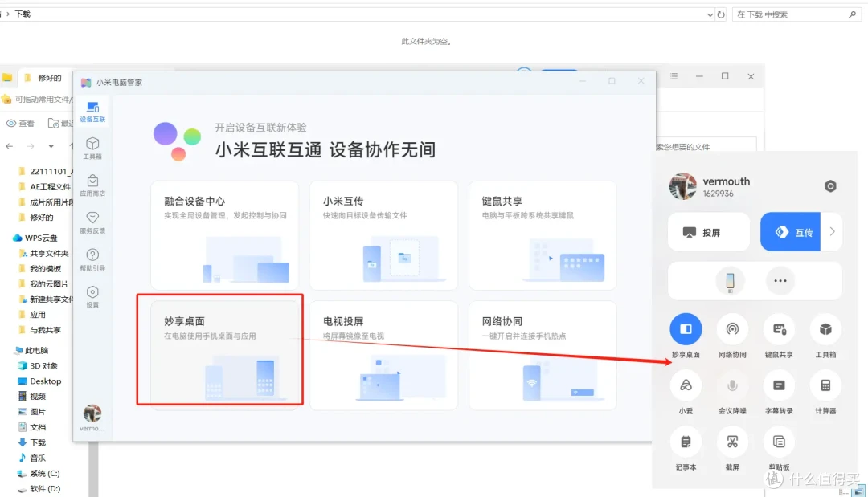
Task: Open Desktop folder in tree
Action: pos(39,381)
